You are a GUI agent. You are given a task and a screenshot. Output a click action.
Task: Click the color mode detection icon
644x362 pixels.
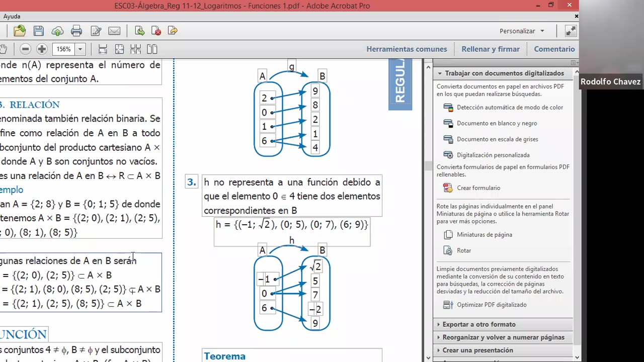pos(448,108)
